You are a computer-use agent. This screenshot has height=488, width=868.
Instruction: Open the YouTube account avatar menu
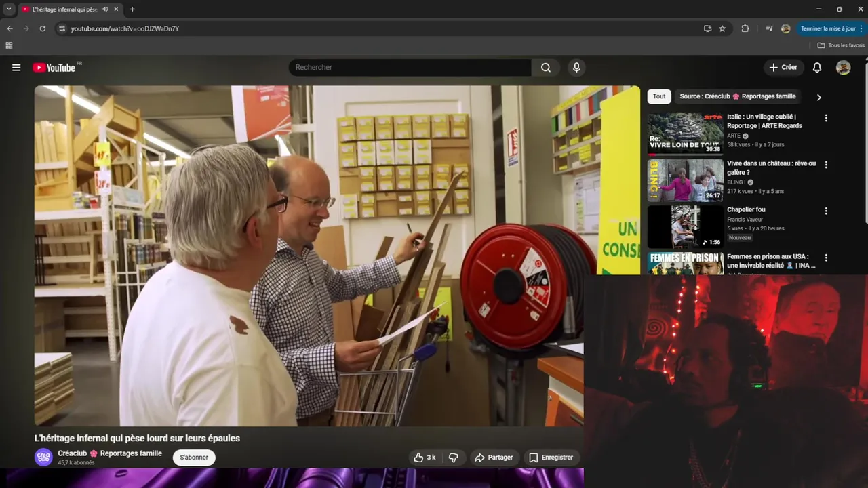[843, 68]
